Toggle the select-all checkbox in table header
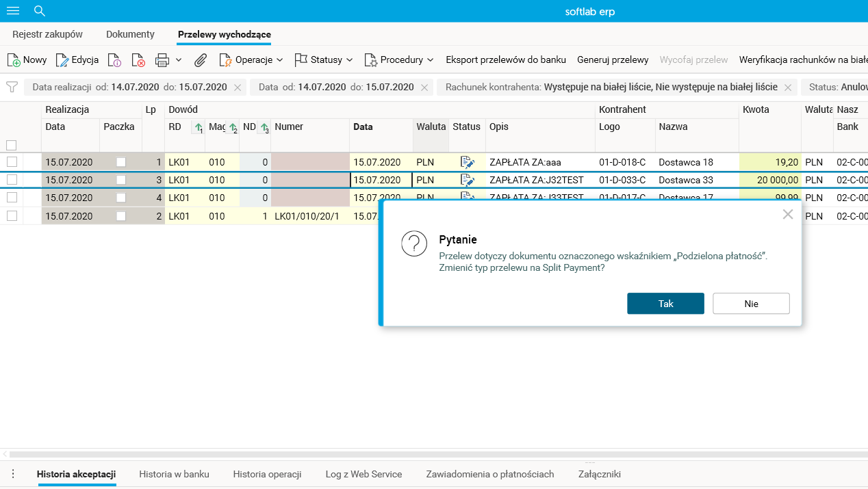This screenshot has height=489, width=868. (x=11, y=145)
